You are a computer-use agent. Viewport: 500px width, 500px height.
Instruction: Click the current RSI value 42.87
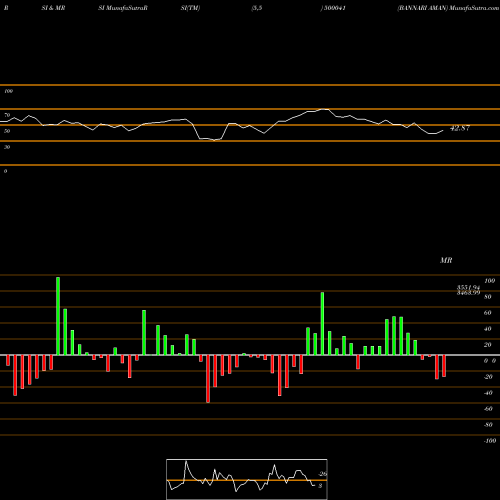460,128
